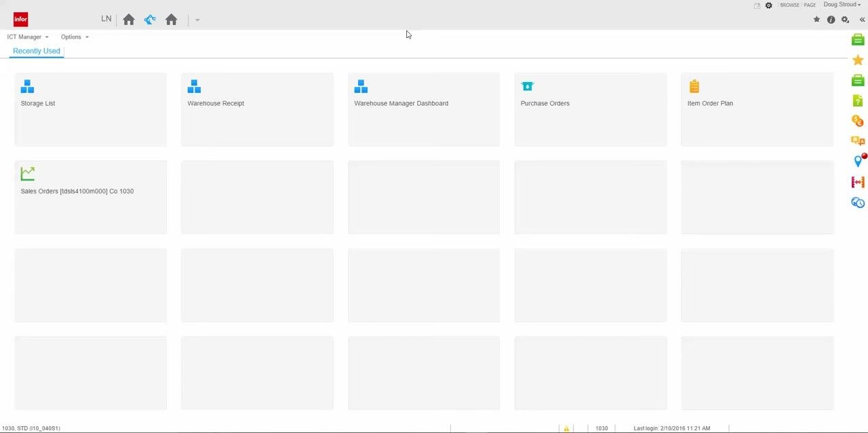Open the gear with arrow settings menu
Image resolution: width=868 pixels, height=433 pixels.
(x=846, y=20)
